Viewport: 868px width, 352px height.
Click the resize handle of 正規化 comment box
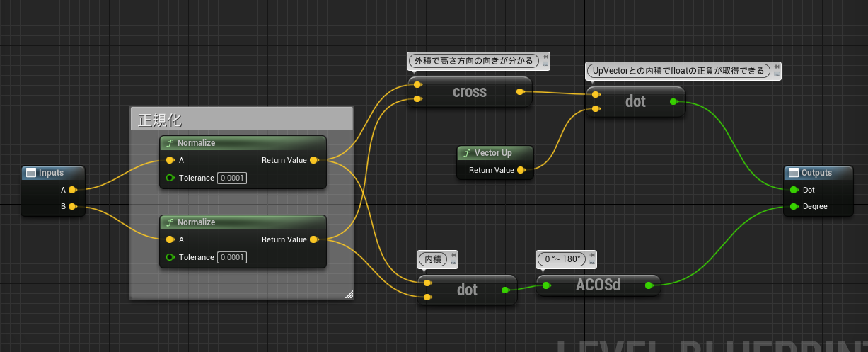(348, 294)
